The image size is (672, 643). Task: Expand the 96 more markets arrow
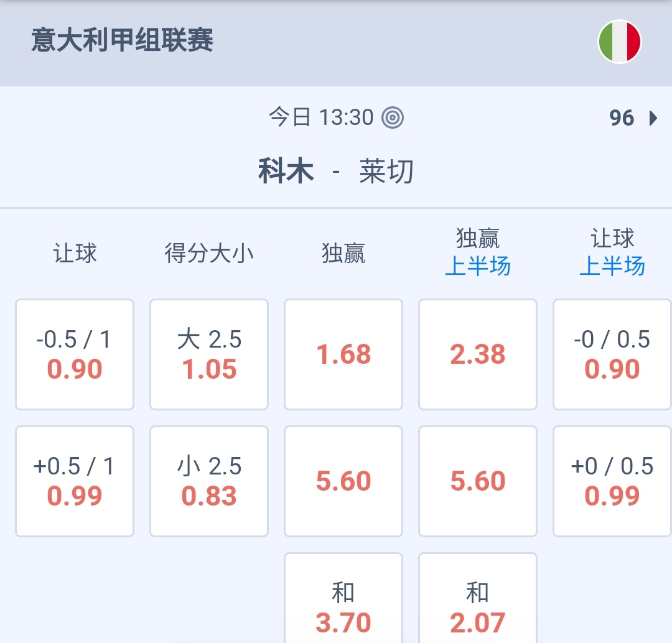(x=653, y=118)
